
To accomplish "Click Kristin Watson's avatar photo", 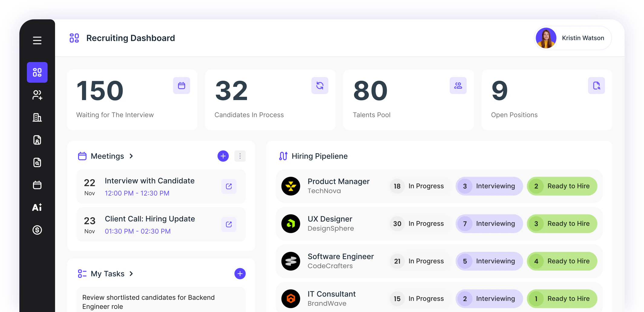I will point(546,38).
